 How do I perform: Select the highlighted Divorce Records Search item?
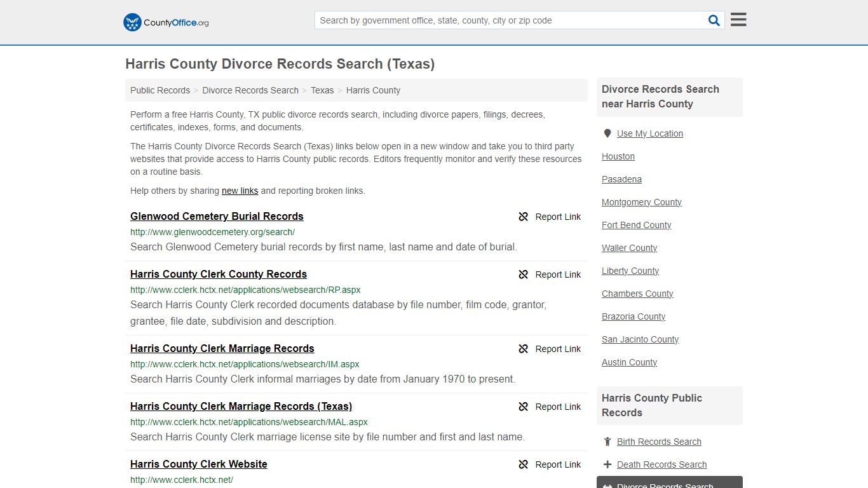coord(670,482)
